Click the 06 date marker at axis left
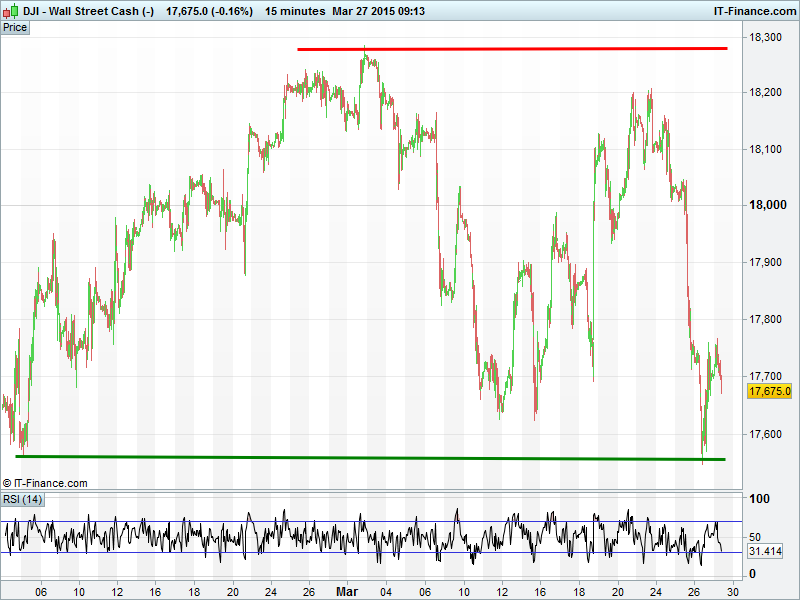The image size is (800, 600). [x=40, y=591]
